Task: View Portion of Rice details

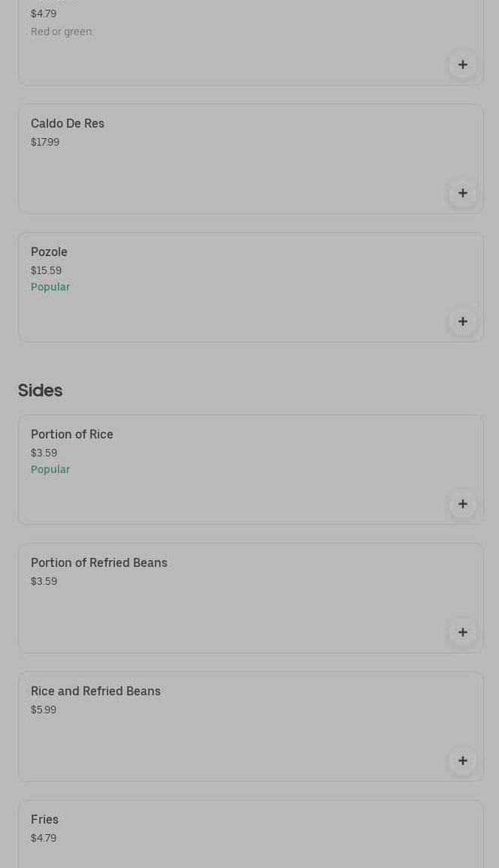Action: click(72, 434)
